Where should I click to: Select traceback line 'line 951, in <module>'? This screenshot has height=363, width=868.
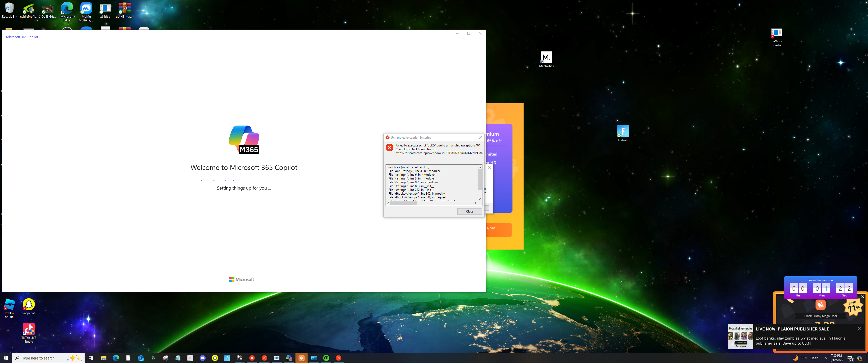click(x=413, y=182)
